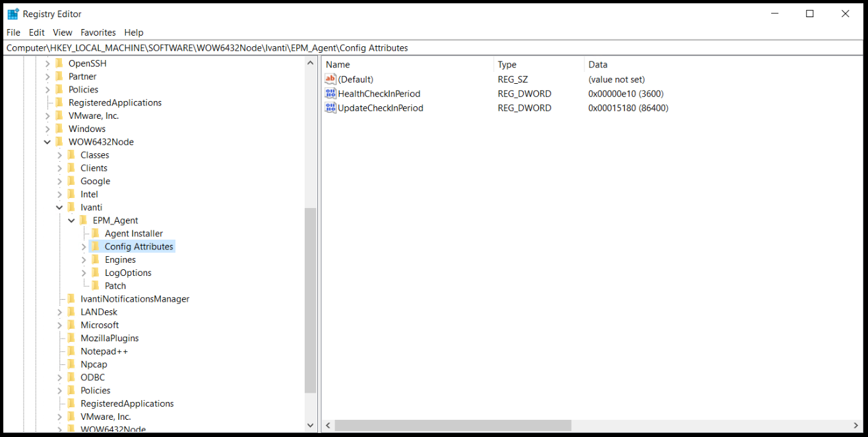Click the REG_DWORD icon beside UpdateCheckInPeriod
The width and height of the screenshot is (868, 437).
330,108
